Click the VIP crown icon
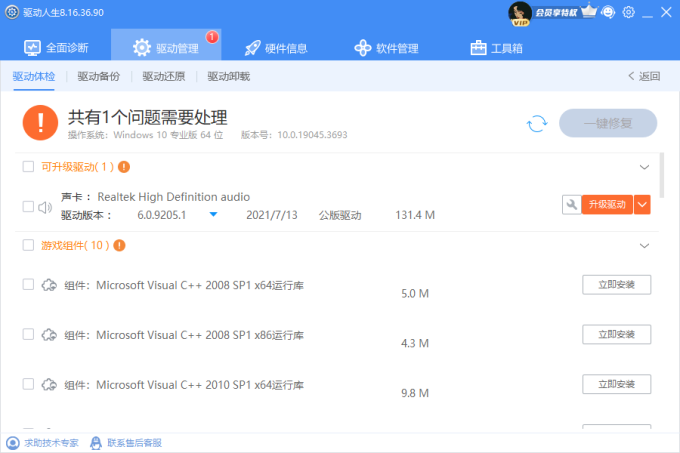This screenshot has width=680, height=453. point(589,12)
